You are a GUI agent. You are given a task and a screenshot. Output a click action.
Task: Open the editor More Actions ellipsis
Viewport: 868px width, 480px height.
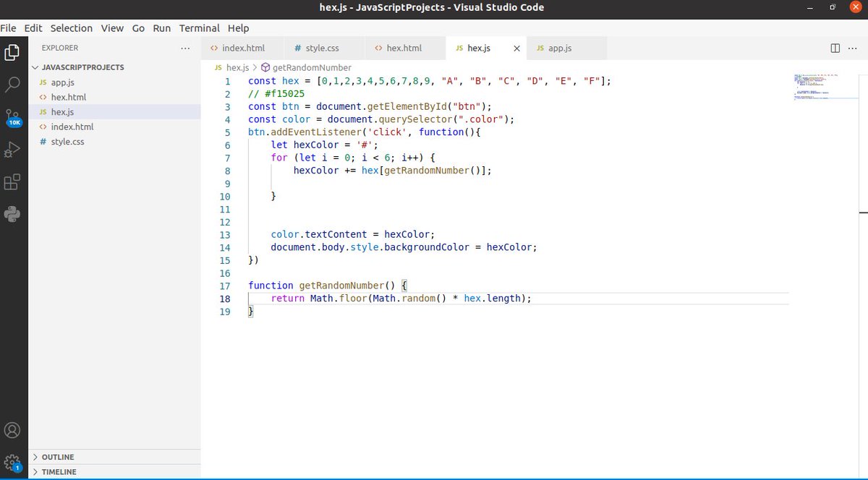[854, 48]
